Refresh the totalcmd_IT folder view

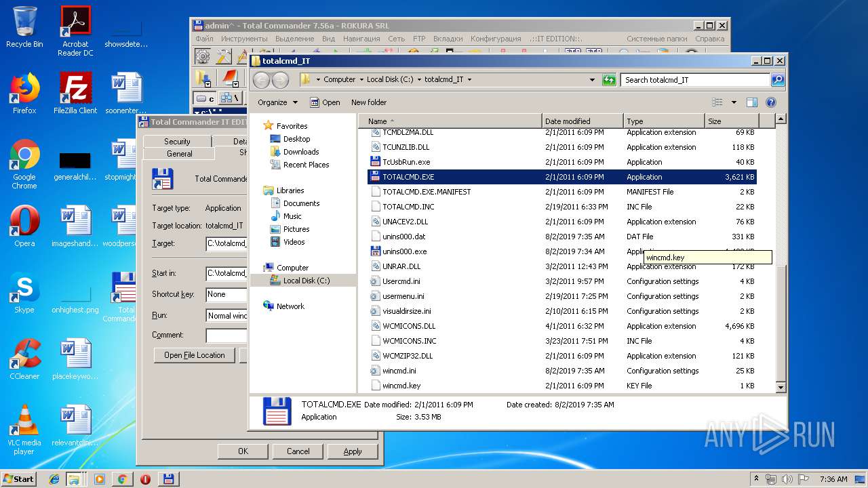click(609, 79)
